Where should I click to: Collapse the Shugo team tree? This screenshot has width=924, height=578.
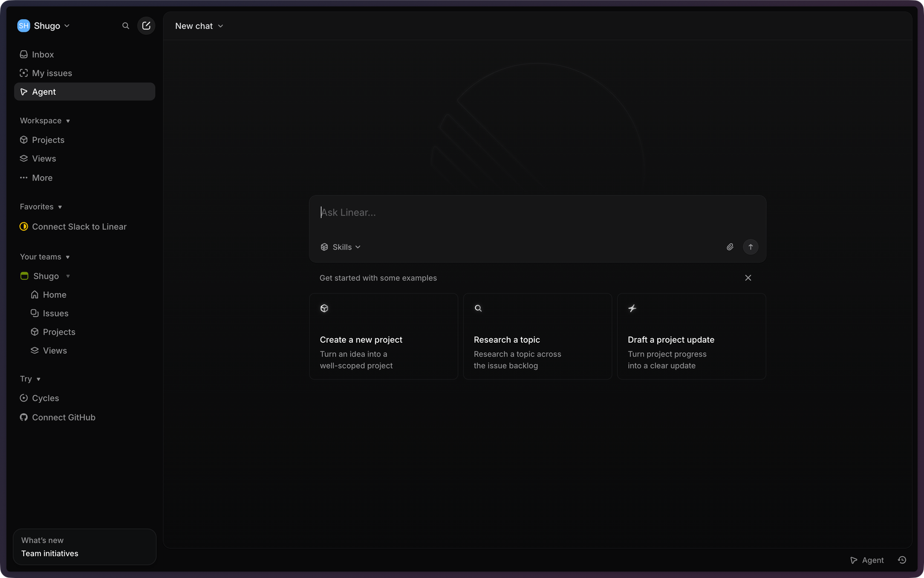point(68,276)
